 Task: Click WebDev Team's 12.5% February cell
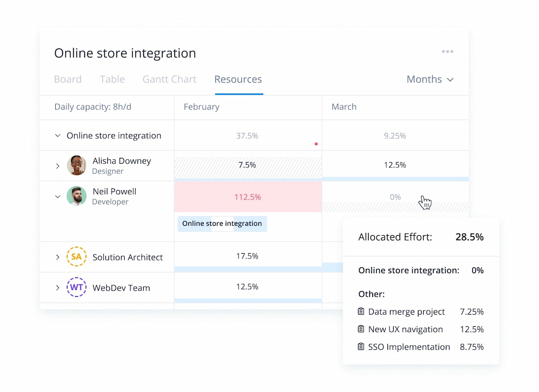pos(247,287)
